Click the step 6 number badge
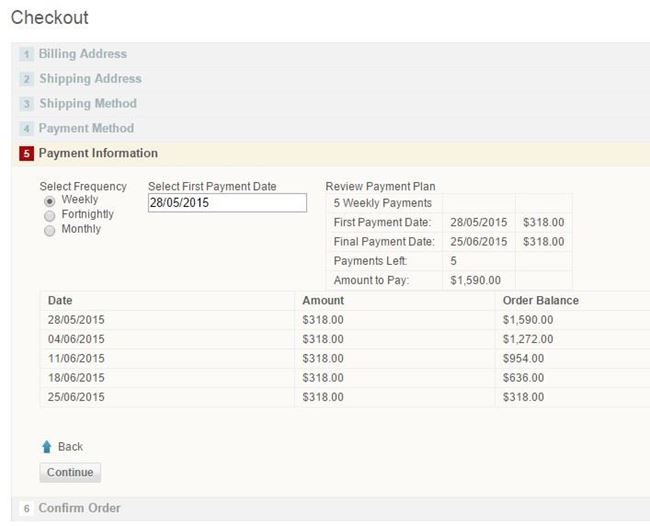The image size is (650, 526). 27,509
